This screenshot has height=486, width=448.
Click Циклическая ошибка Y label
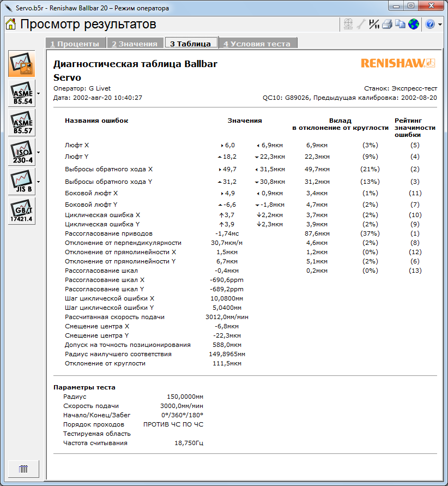point(102,224)
